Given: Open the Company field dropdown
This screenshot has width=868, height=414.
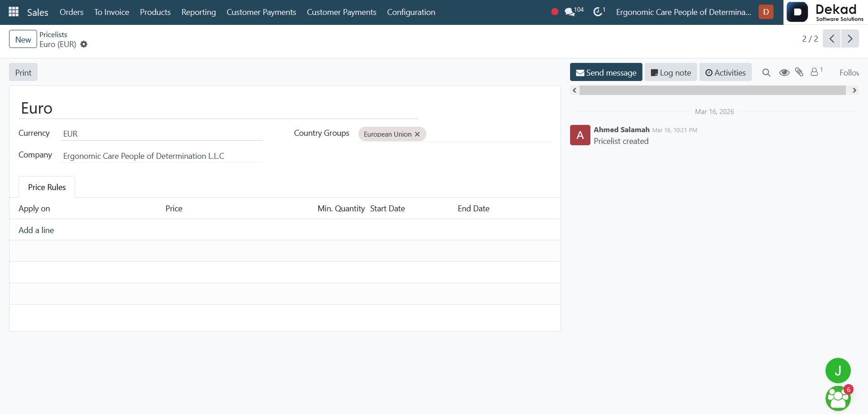Looking at the screenshot, I should [162, 156].
